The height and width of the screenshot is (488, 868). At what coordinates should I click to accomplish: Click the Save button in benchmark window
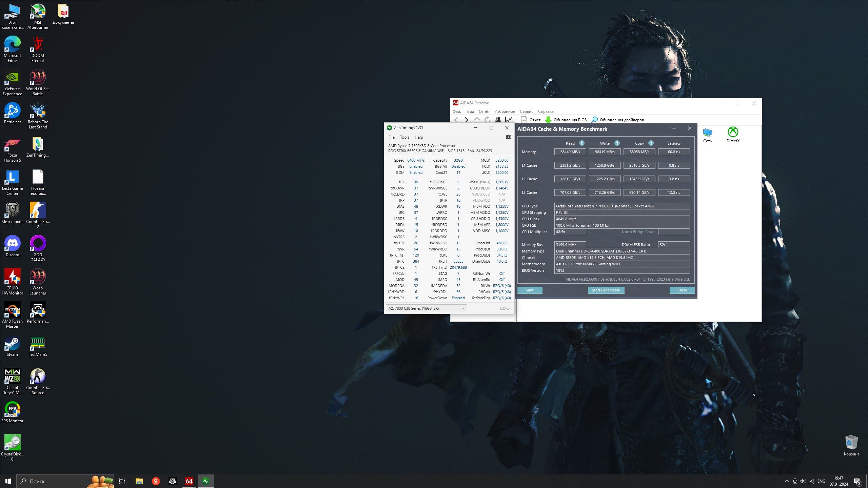[530, 290]
